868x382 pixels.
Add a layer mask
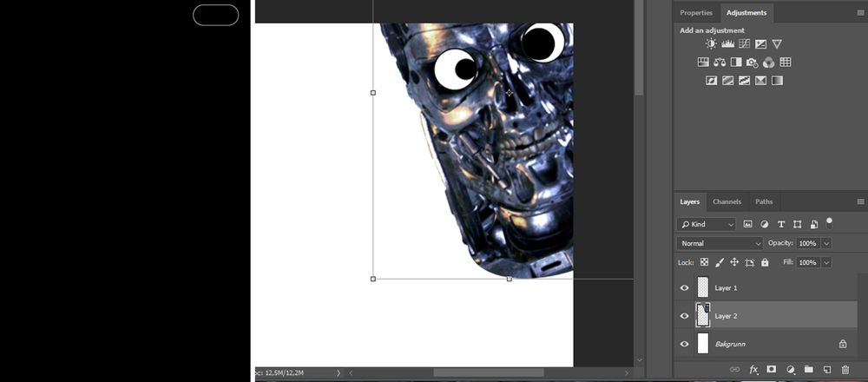click(771, 369)
